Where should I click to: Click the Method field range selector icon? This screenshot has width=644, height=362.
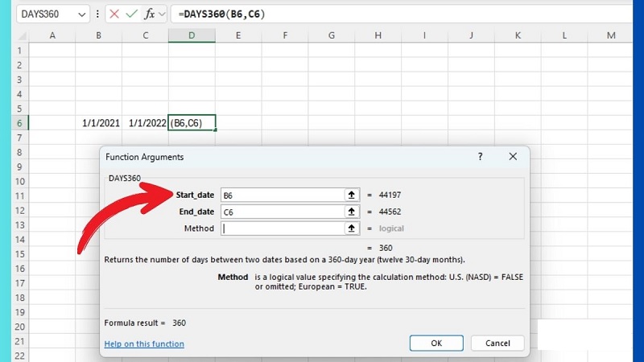[x=352, y=228]
